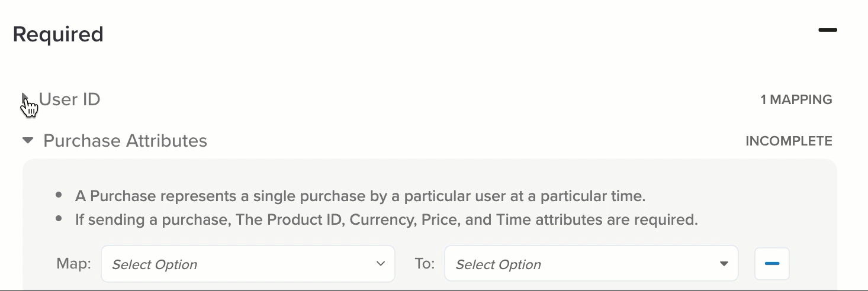Image resolution: width=868 pixels, height=291 pixels.
Task: Click the Purchase Attributes row label
Action: coord(125,141)
